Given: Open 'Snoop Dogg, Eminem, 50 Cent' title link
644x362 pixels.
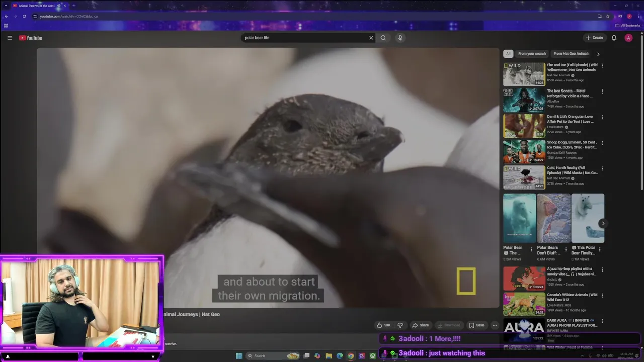Looking at the screenshot, I should pyautogui.click(x=572, y=145).
